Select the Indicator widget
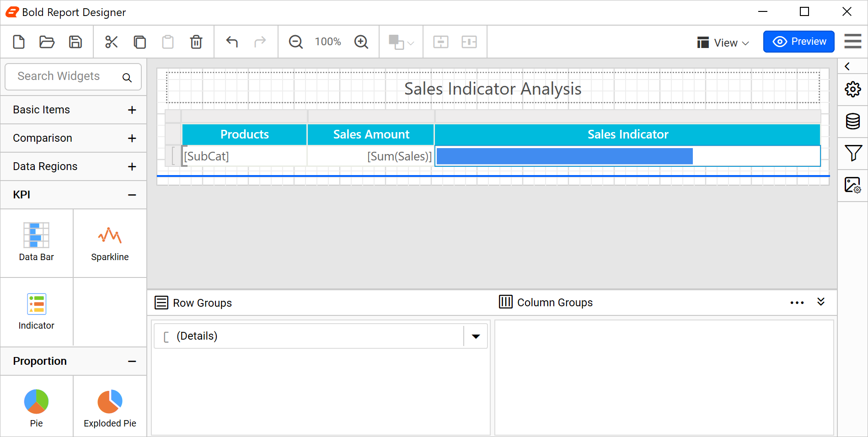Viewport: 868px width, 437px height. pyautogui.click(x=37, y=312)
